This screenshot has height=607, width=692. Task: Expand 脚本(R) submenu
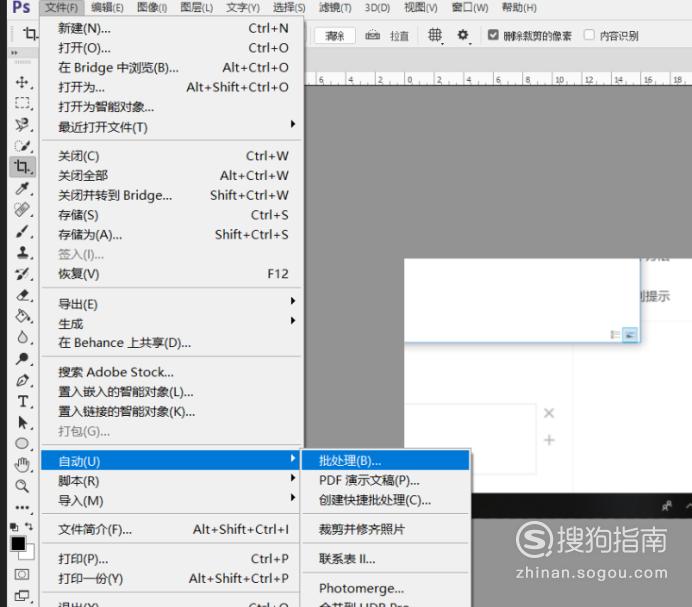[293, 478]
